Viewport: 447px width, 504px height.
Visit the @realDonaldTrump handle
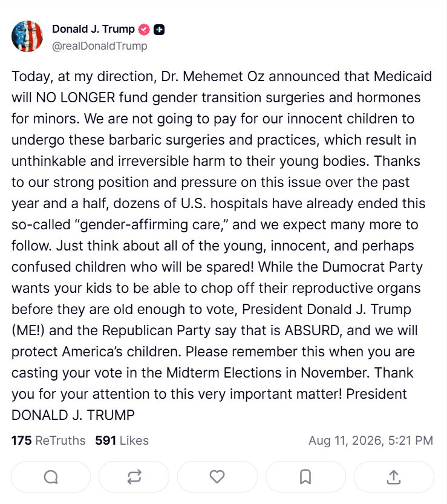coord(100,46)
